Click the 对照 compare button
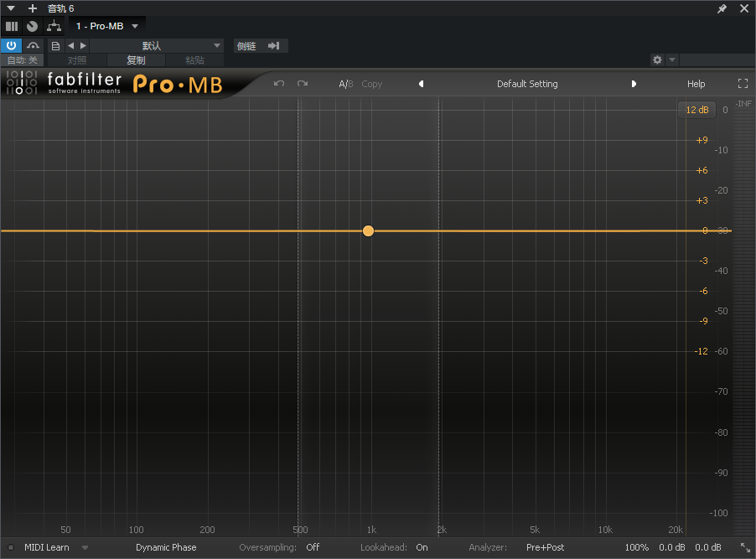 coord(77,60)
